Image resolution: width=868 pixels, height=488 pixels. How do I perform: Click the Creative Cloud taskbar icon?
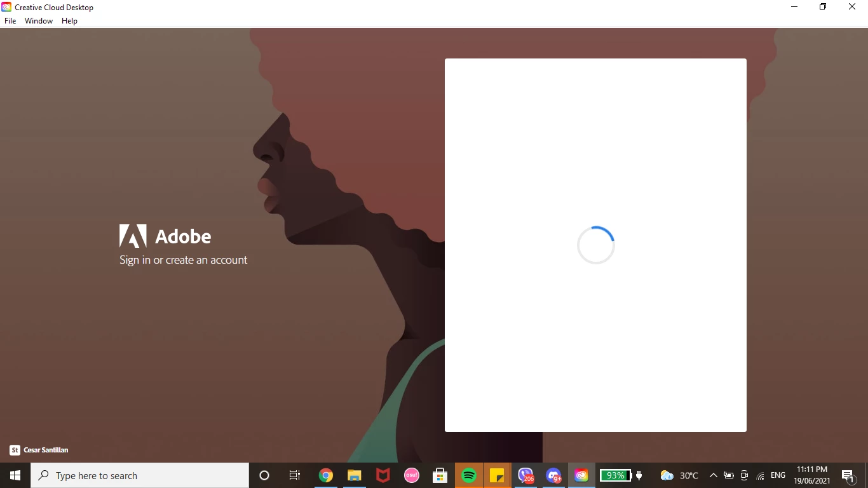(x=581, y=475)
